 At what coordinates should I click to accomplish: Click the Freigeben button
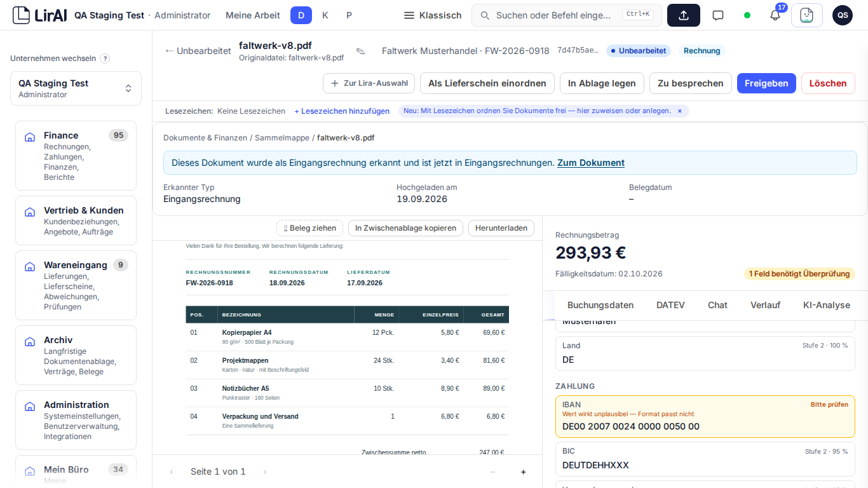click(x=766, y=83)
